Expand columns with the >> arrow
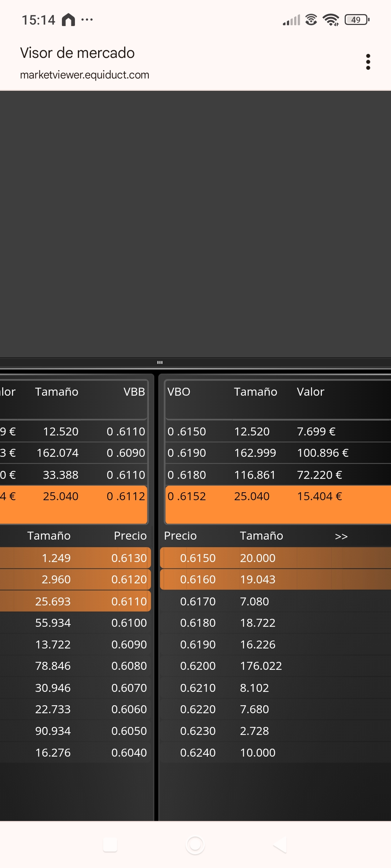 click(x=341, y=536)
